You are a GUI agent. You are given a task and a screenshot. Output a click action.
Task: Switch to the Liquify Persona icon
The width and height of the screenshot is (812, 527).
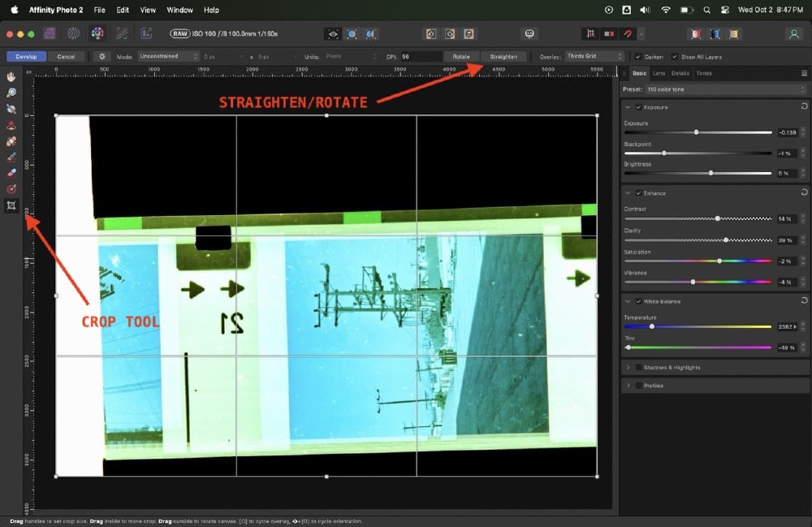pyautogui.click(x=73, y=33)
